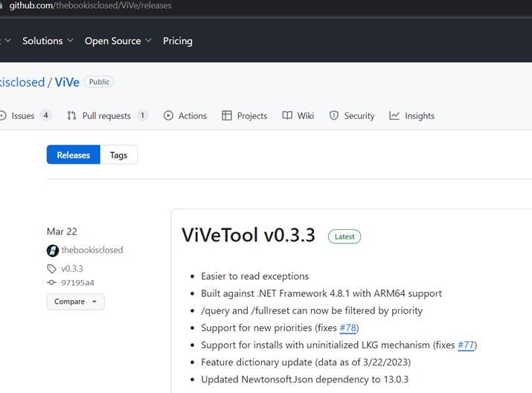This screenshot has height=393, width=532.
Task: Open issue #78 link
Action: point(348,327)
